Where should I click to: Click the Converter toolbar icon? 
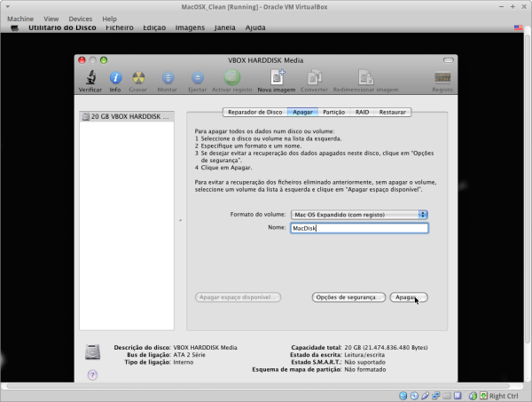314,77
